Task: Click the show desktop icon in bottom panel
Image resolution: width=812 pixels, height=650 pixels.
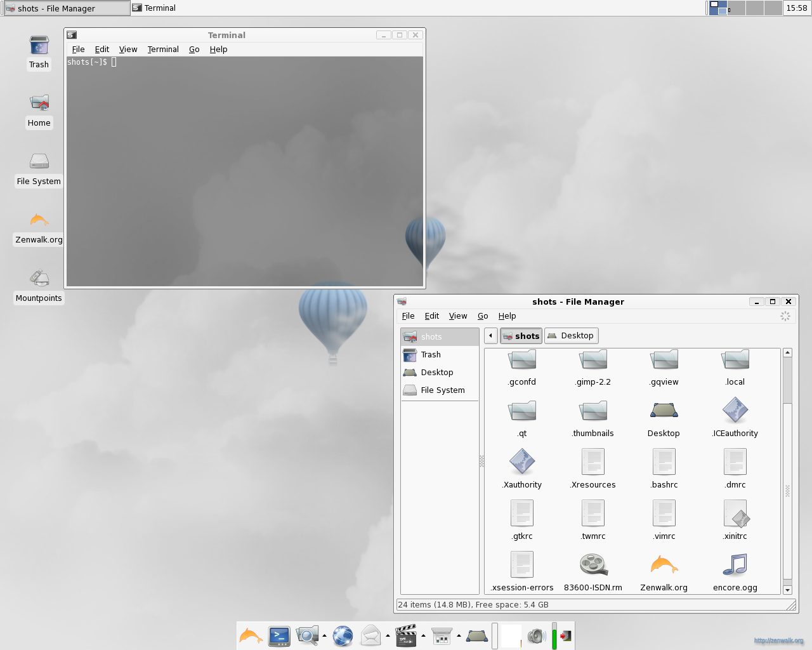Action: tap(477, 635)
